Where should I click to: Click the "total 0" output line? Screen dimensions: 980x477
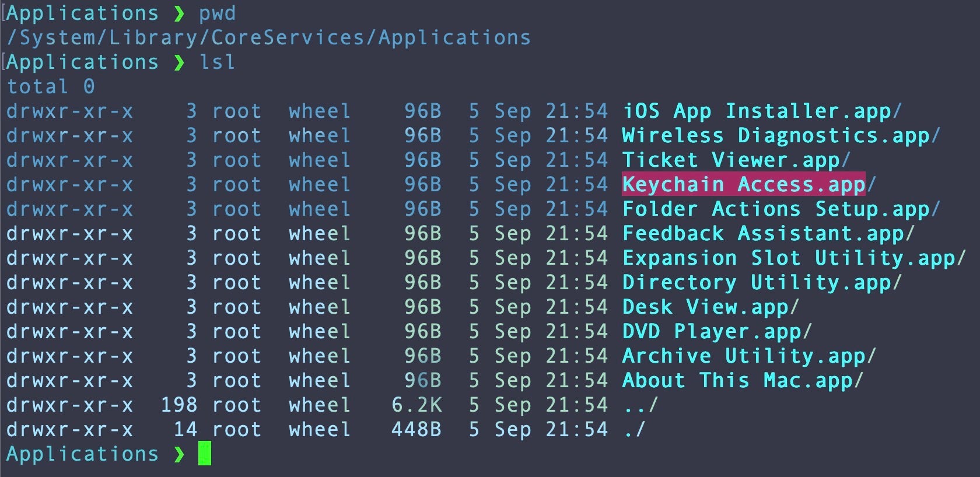[50, 87]
